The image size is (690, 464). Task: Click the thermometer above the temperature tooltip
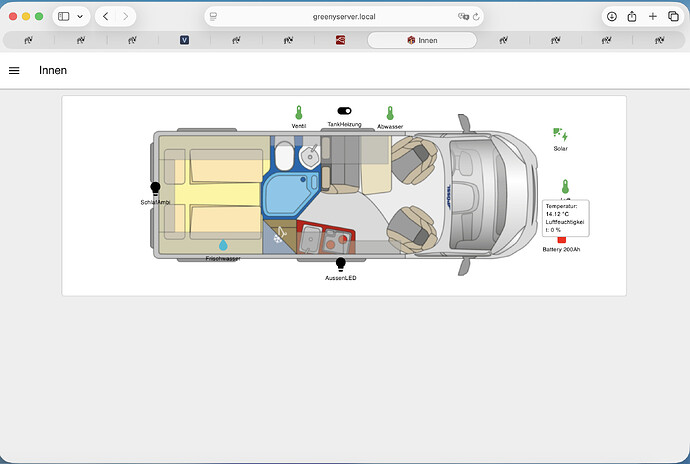565,187
